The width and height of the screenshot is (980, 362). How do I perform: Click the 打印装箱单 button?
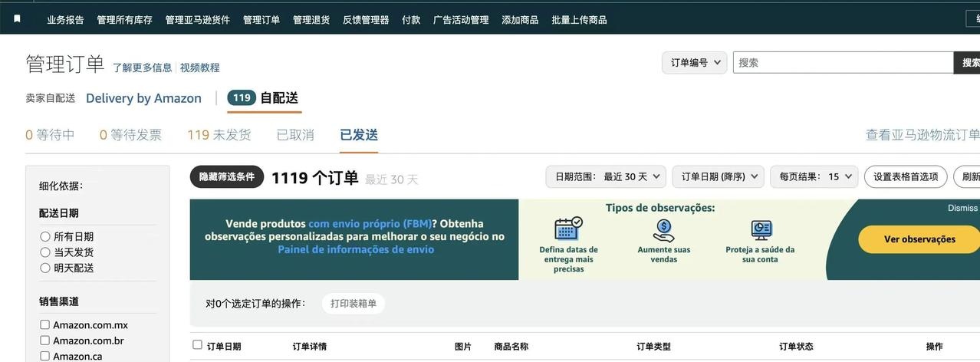[x=354, y=304]
